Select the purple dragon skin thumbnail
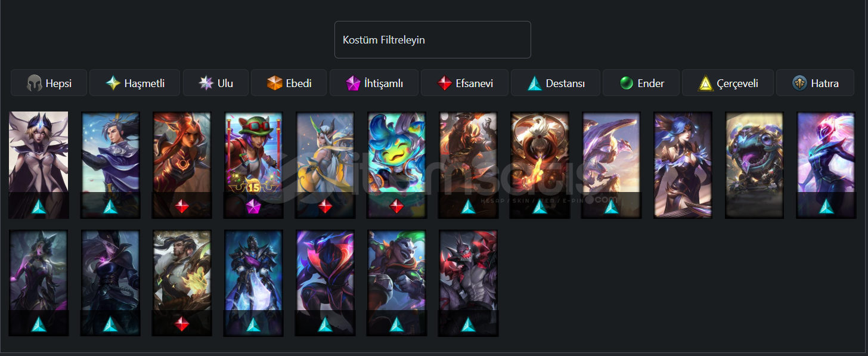The image size is (868, 356). 611,165
